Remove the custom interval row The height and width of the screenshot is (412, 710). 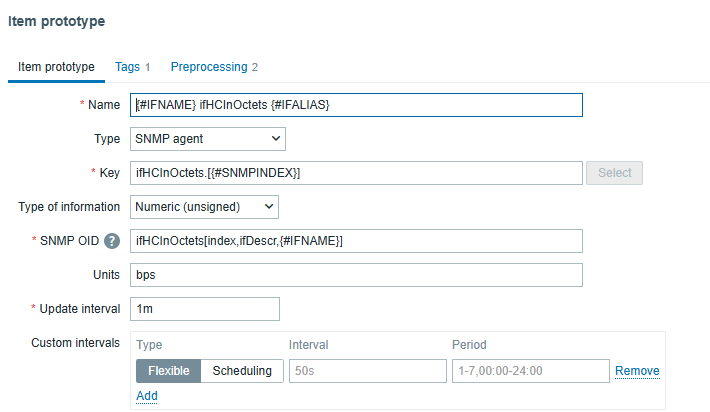(637, 371)
